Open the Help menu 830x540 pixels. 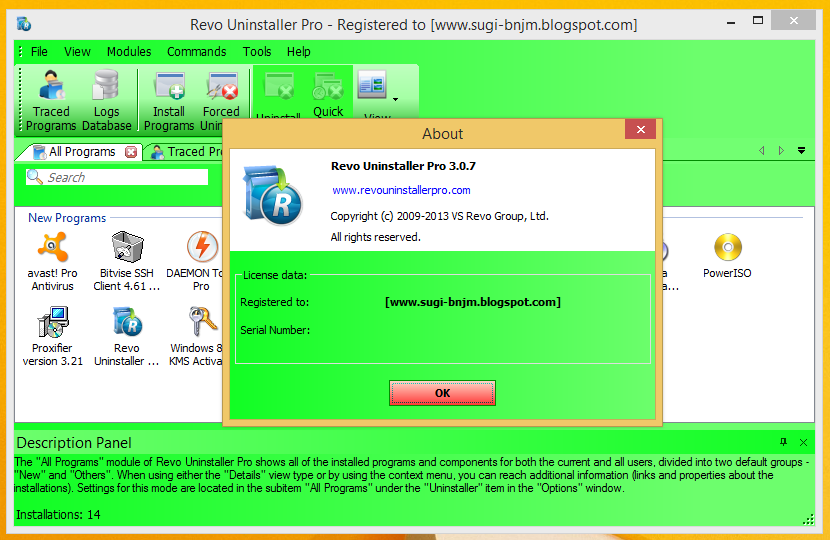point(299,52)
